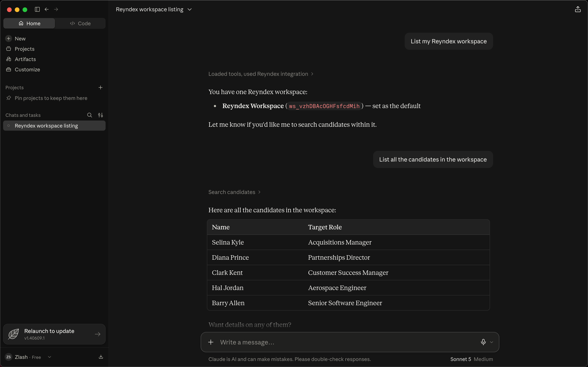The height and width of the screenshot is (367, 588).
Task: Add a new project with plus icon
Action: (101, 87)
